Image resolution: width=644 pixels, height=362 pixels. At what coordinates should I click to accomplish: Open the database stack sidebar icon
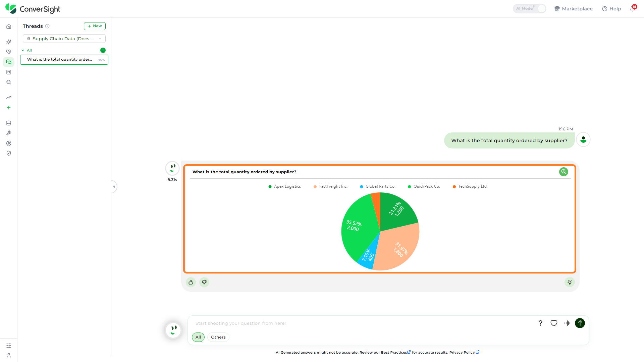(9, 123)
